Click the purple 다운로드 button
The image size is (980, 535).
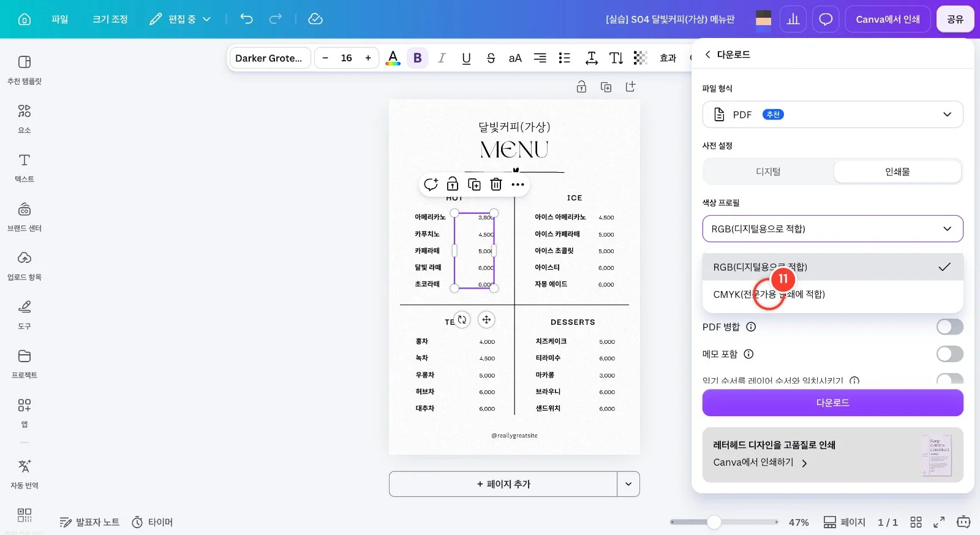[832, 403]
